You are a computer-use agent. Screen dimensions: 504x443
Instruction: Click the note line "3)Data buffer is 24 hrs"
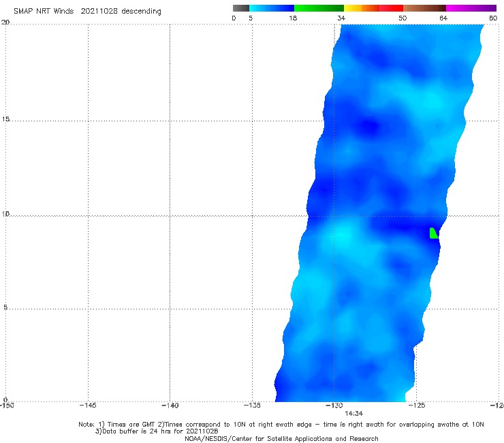[x=157, y=431]
